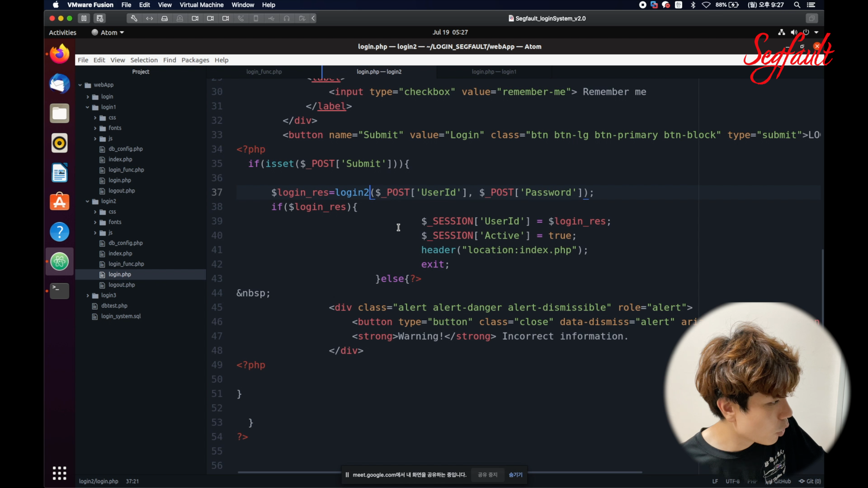Open the Ubuntu system menu arrow

(x=816, y=32)
